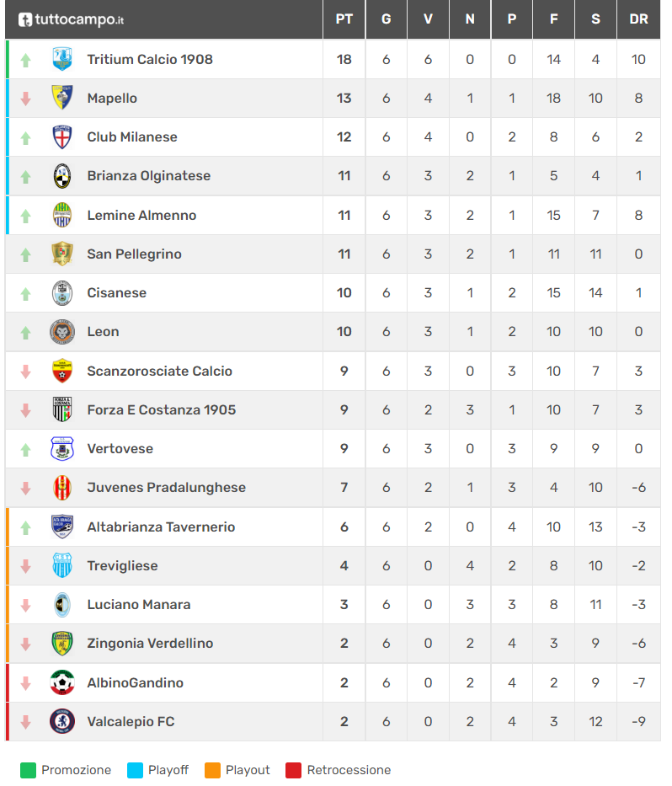Click AlbinoGandino soccer ball crest

click(62, 682)
